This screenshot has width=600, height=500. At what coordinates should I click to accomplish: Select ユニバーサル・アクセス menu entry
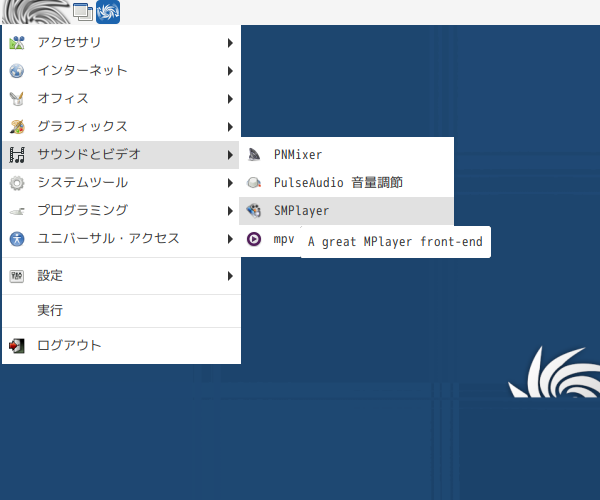(121, 239)
